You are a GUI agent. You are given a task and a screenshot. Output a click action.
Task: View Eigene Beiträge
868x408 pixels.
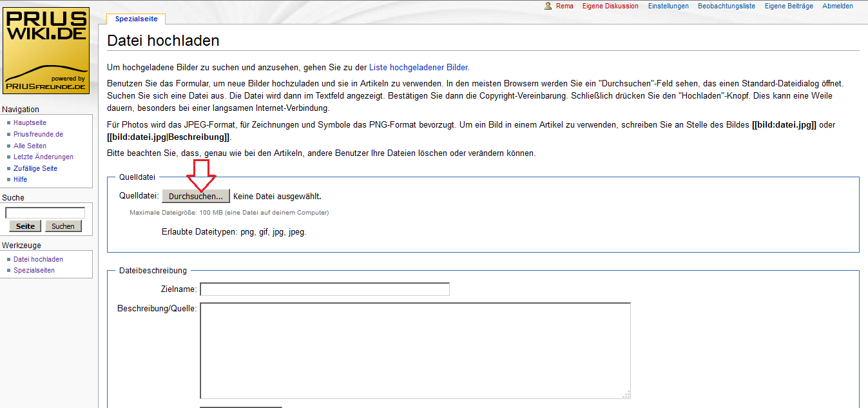click(x=789, y=6)
